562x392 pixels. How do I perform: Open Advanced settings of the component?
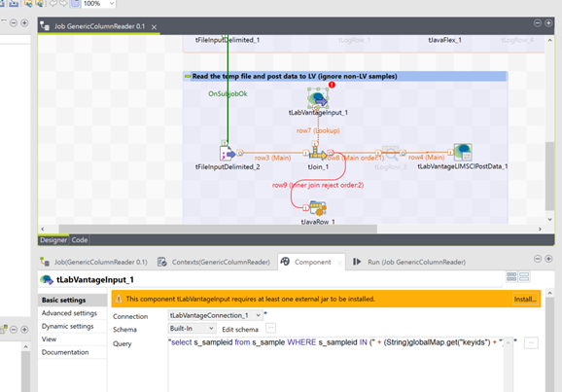72,313
